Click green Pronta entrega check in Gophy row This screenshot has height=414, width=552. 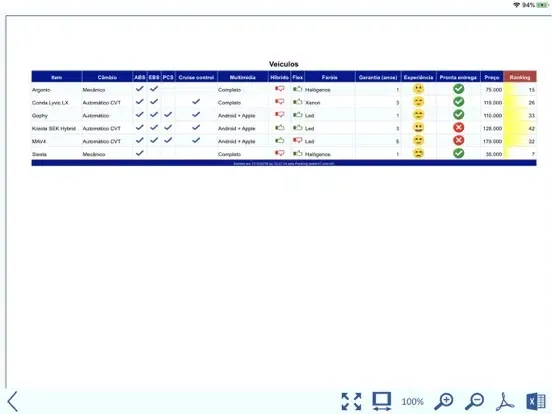[x=458, y=115]
